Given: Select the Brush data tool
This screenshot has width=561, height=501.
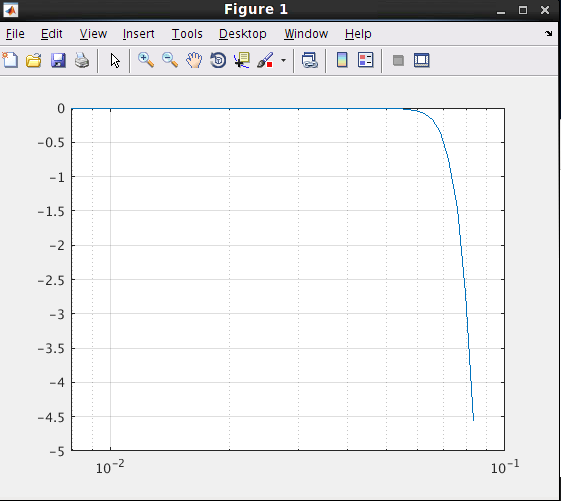Looking at the screenshot, I should tap(265, 60).
